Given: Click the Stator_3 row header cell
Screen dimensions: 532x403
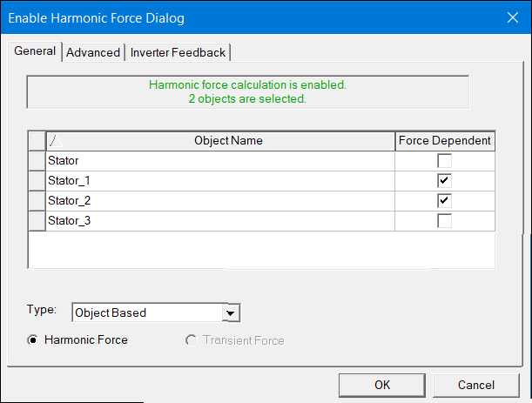Looking at the screenshot, I should [x=37, y=221].
